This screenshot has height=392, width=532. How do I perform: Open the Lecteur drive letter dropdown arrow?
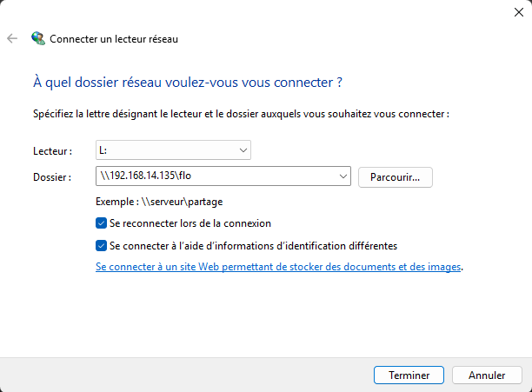coord(242,150)
